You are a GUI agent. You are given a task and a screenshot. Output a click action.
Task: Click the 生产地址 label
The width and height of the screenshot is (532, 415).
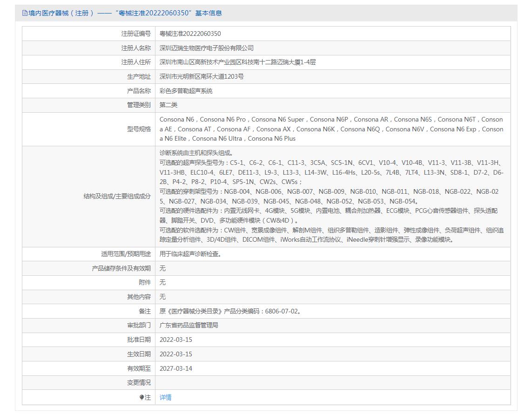[x=139, y=76]
